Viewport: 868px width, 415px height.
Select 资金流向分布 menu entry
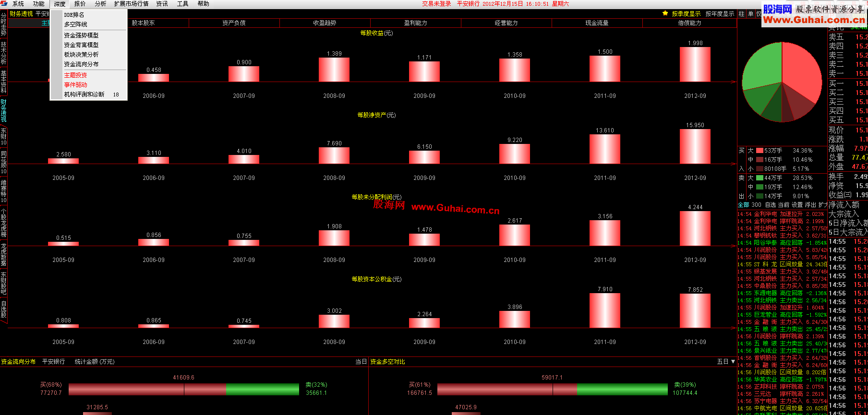89,64
